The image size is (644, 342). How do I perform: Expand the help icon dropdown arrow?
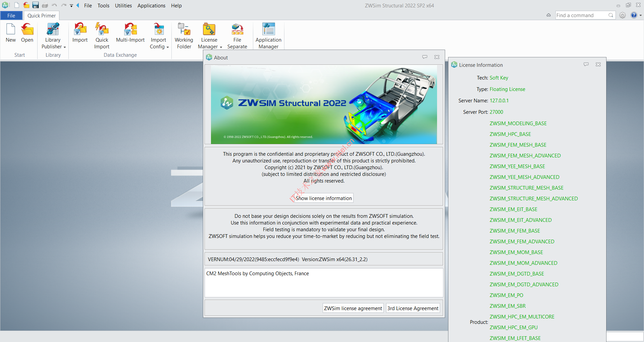tap(640, 15)
